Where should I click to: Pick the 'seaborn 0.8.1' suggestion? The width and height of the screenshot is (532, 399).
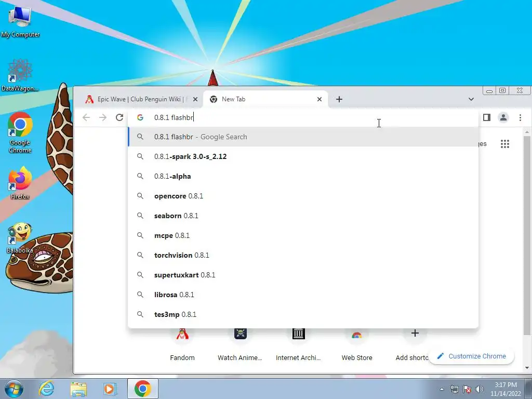pyautogui.click(x=303, y=216)
